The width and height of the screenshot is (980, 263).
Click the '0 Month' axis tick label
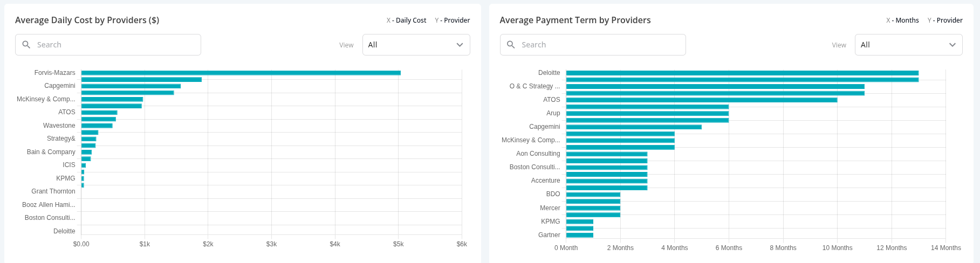566,248
